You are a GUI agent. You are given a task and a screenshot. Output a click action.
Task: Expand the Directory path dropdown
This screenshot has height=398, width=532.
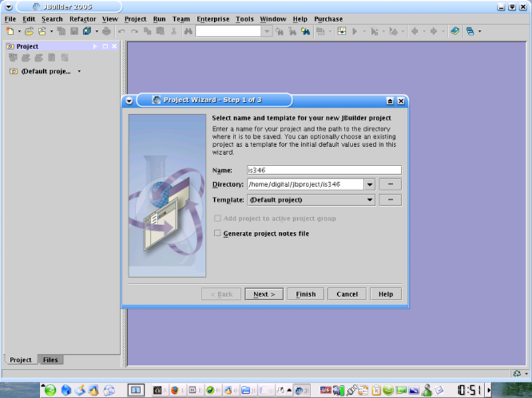tap(370, 185)
